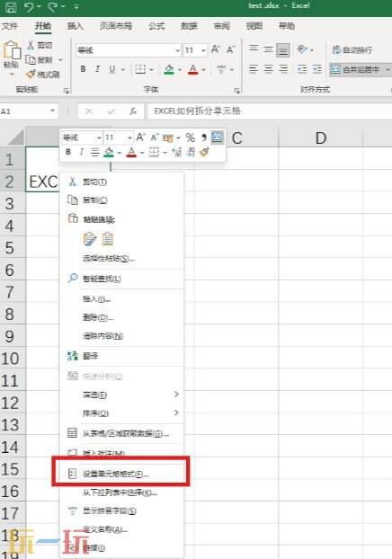Select the column D header
The height and width of the screenshot is (559, 392).
tap(320, 138)
